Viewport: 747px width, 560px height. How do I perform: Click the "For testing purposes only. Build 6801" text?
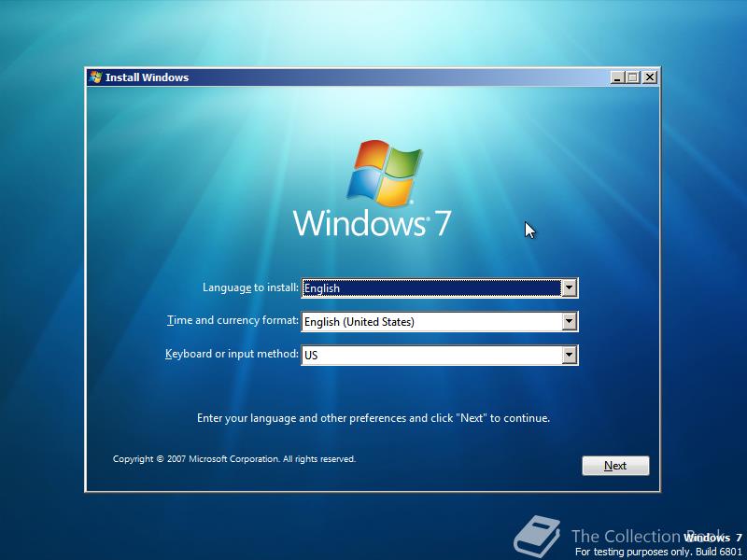(658, 552)
